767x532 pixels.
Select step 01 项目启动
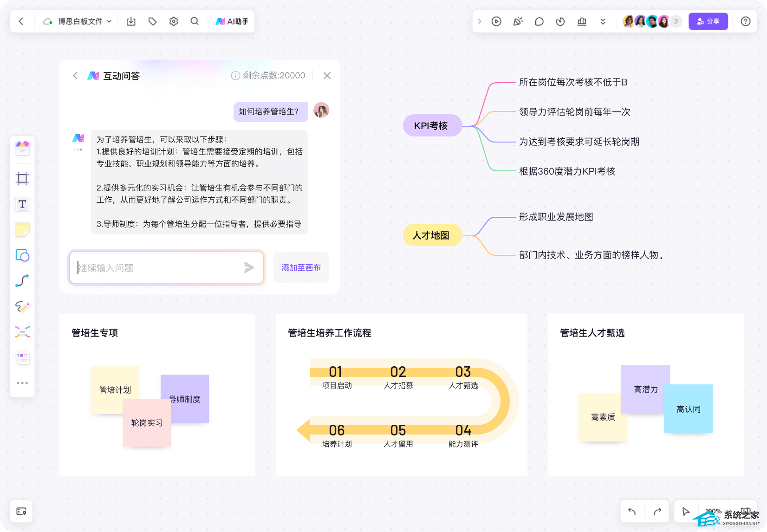pos(337,378)
